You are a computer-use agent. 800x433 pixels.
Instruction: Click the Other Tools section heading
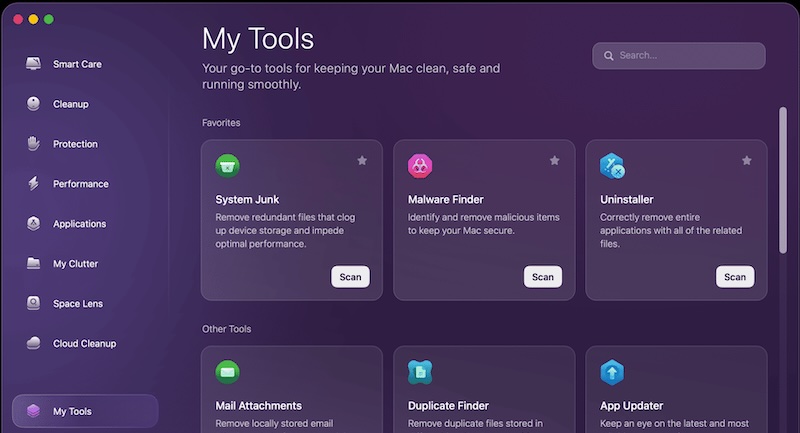click(227, 329)
